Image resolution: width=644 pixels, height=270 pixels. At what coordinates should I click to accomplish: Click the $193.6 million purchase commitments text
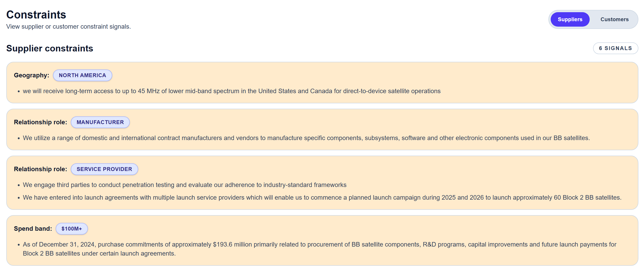pyautogui.click(x=319, y=245)
